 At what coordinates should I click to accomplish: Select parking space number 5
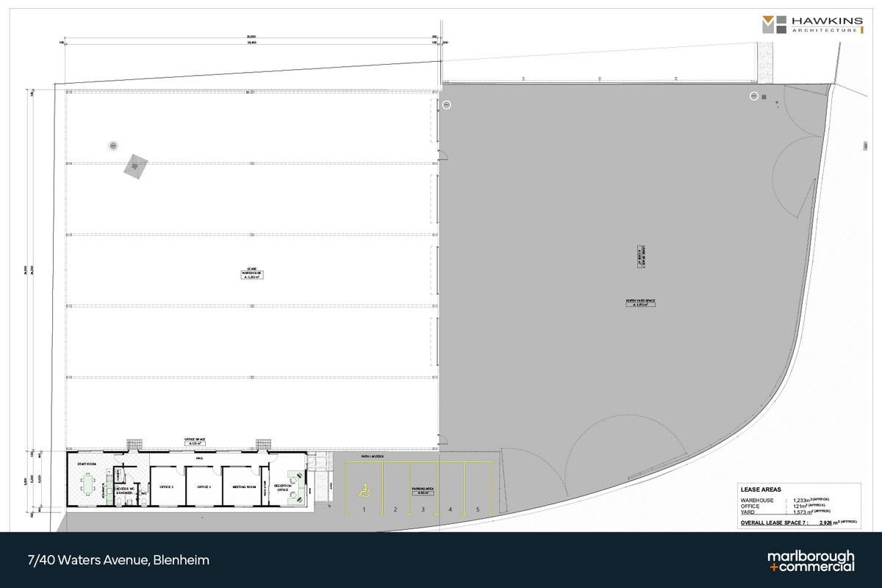[478, 509]
